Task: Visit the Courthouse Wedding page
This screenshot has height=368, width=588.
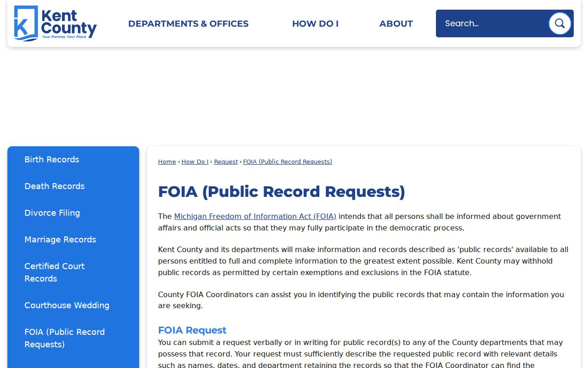Action: [x=67, y=305]
